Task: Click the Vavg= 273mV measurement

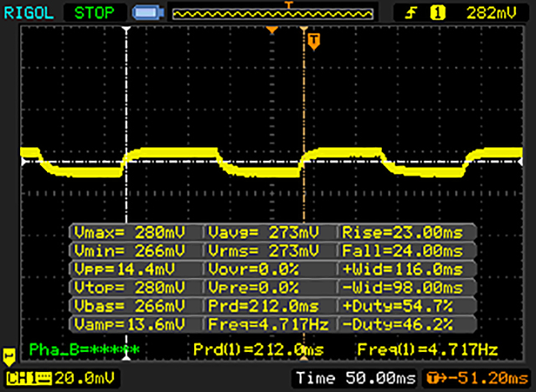Action: (264, 233)
